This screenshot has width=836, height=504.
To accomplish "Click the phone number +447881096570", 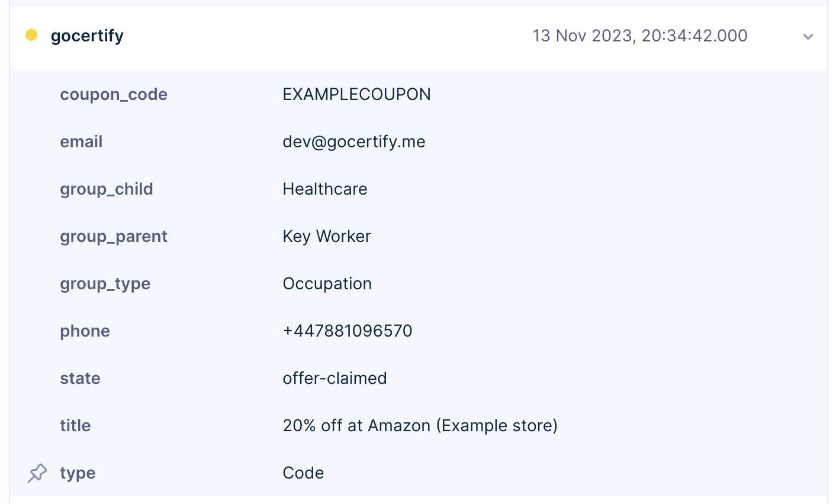I will (x=348, y=331).
